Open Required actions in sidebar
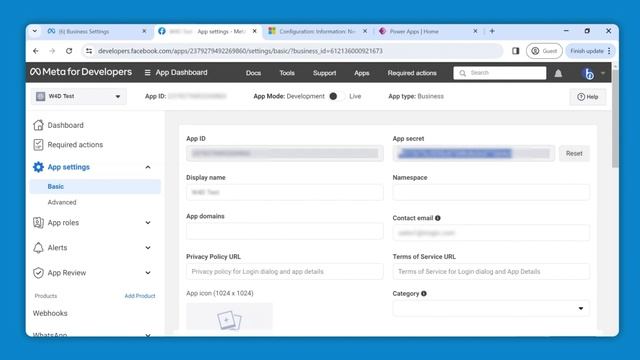Image resolution: width=640 pixels, height=360 pixels. [75, 145]
